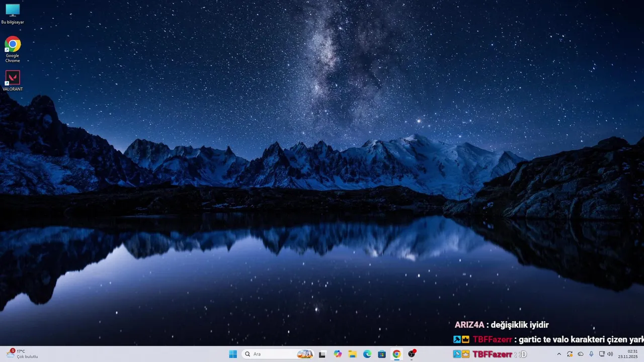
Task: Launch Copilot from the taskbar
Action: click(x=338, y=354)
